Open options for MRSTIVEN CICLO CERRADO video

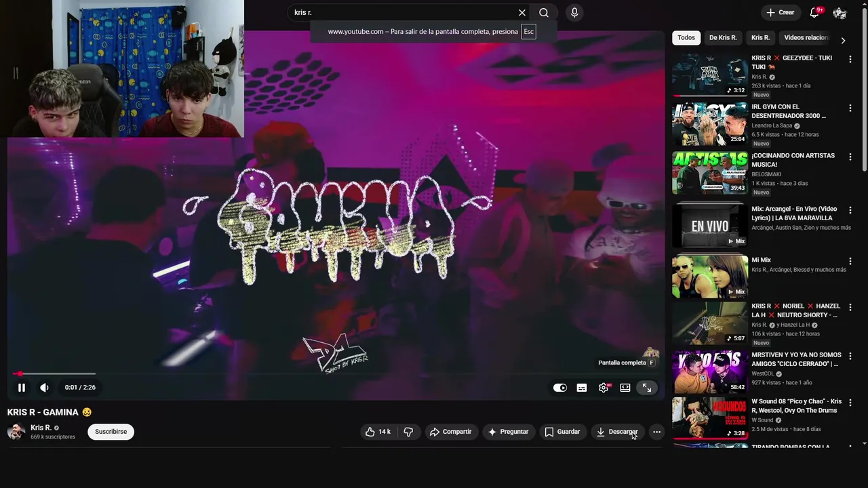point(850,357)
